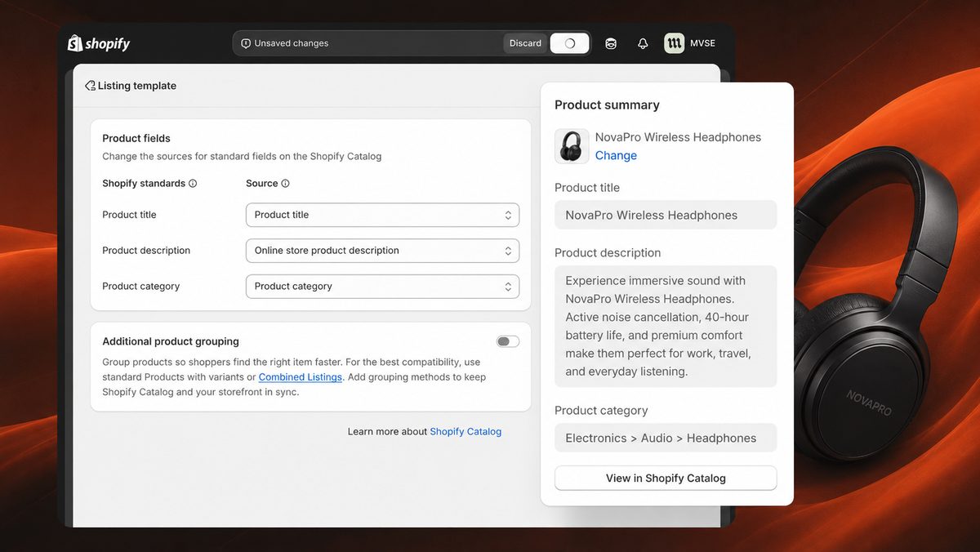Image resolution: width=980 pixels, height=552 pixels.
Task: Click the info icon next to Shopify standards
Action: click(x=193, y=184)
